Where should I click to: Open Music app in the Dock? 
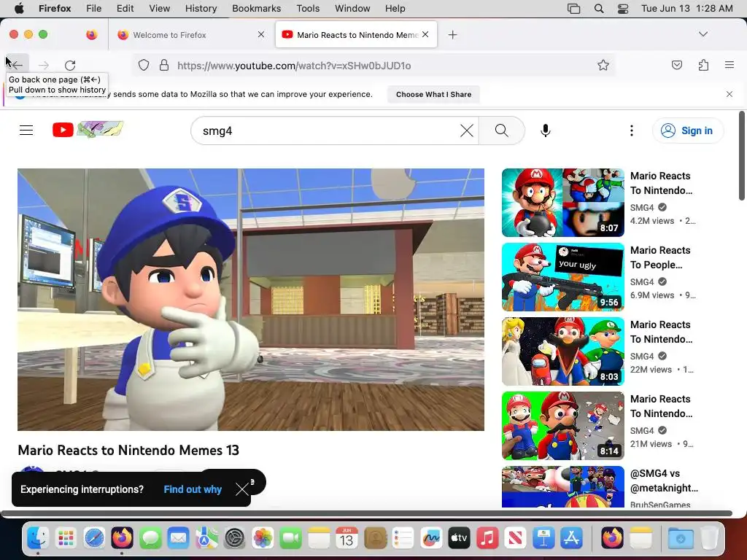tap(487, 538)
